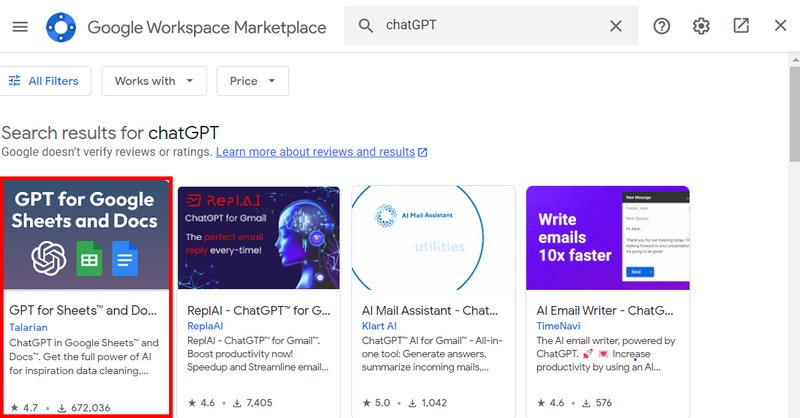
Task: Click the Search results for chatGPT heading
Action: [x=110, y=133]
